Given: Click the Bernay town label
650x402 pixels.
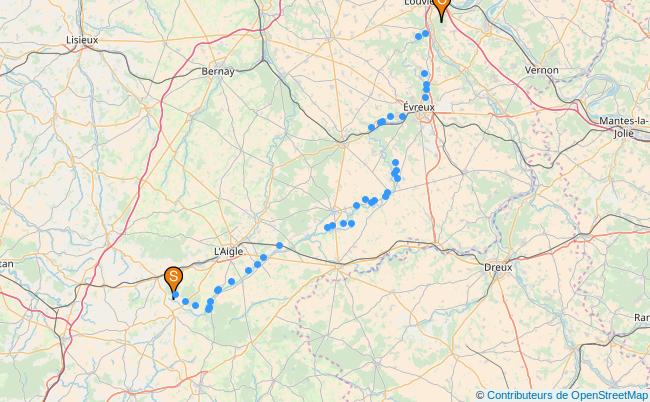Looking at the screenshot, I should 218,71.
